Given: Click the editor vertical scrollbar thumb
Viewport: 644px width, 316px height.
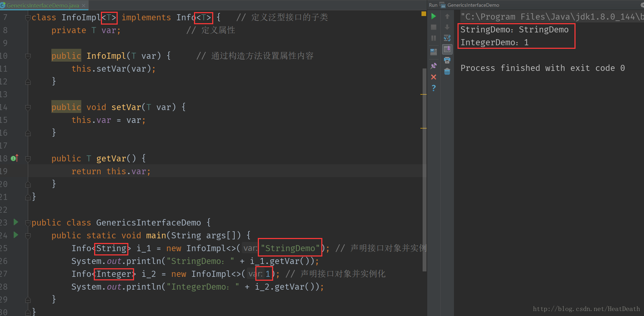Looking at the screenshot, I should click(x=424, y=169).
